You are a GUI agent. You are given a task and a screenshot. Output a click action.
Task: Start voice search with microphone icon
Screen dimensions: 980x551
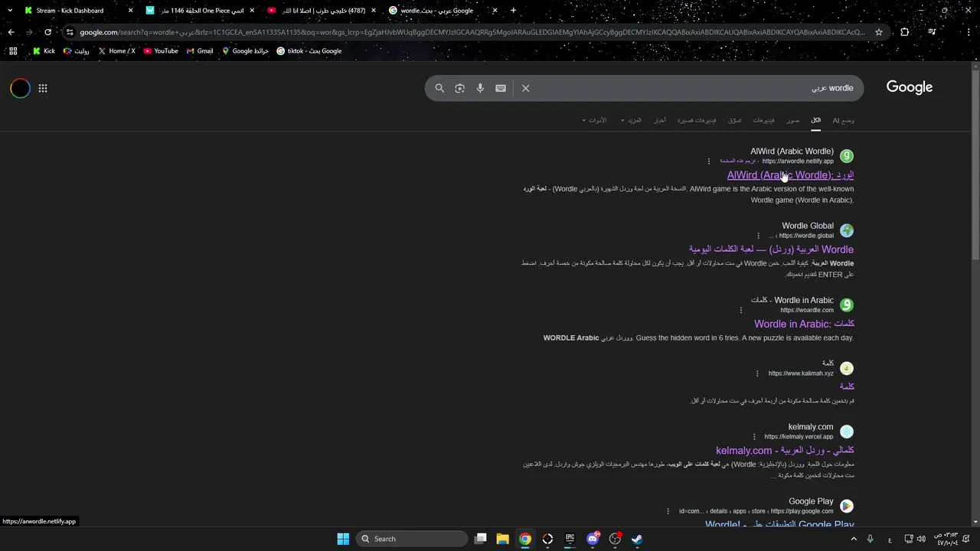coord(480,88)
